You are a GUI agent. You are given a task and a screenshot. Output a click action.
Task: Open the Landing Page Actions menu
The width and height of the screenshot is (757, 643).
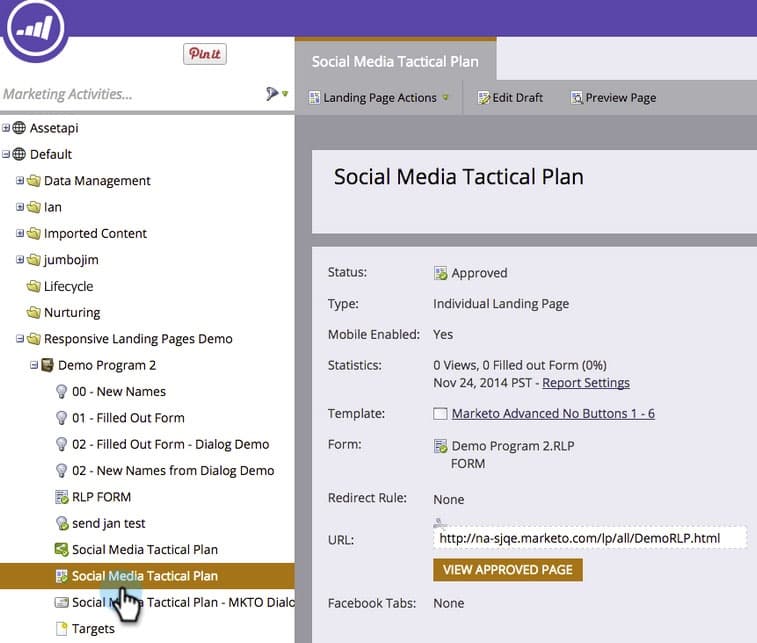(x=379, y=98)
